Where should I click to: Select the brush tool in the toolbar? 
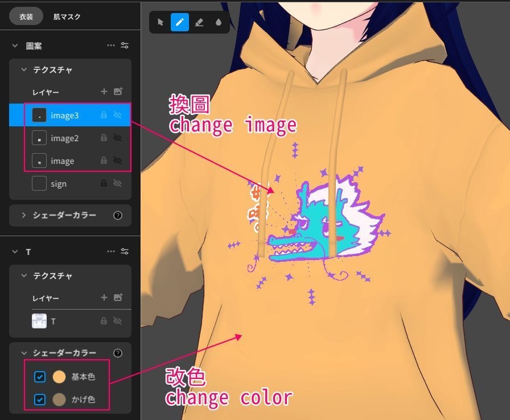click(x=181, y=22)
